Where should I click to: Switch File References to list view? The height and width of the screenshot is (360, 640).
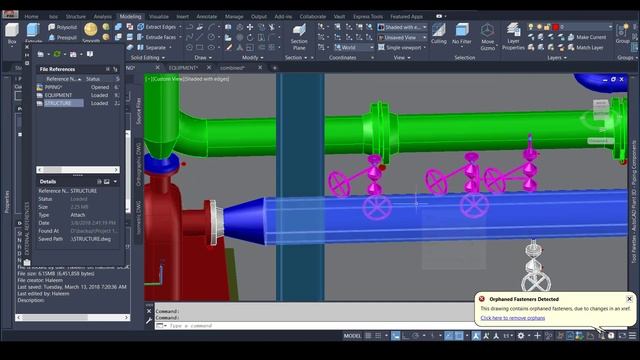[108, 69]
